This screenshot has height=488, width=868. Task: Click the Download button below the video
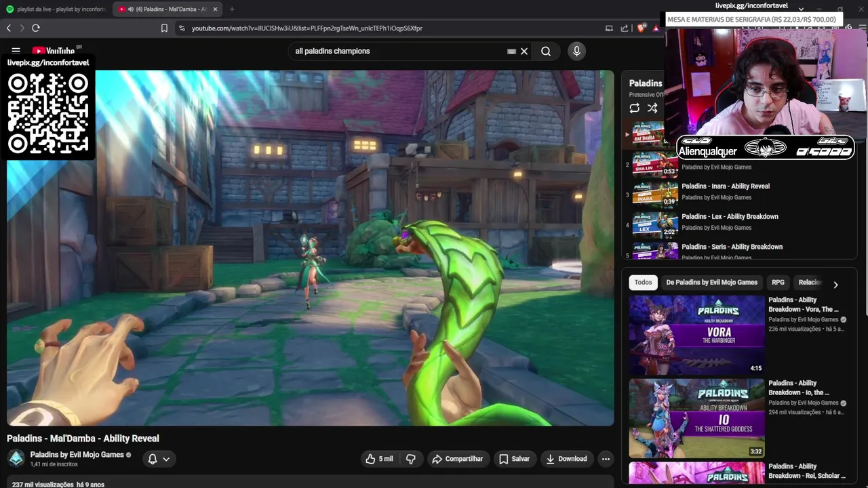click(x=567, y=459)
